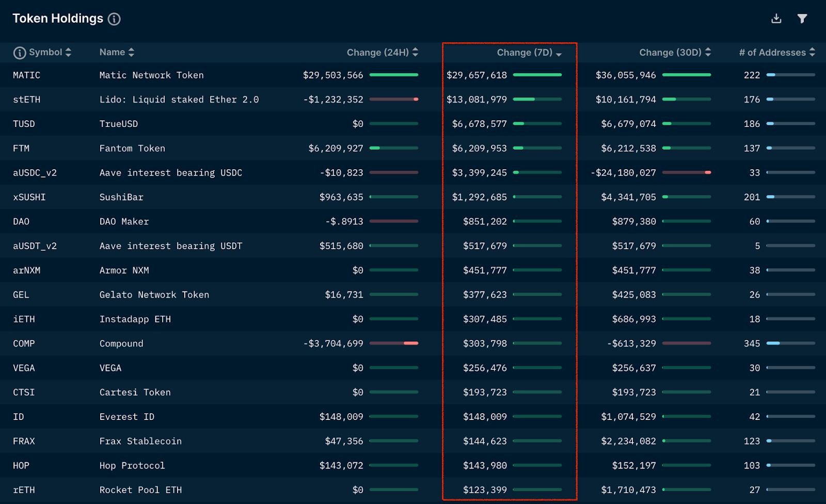The width and height of the screenshot is (826, 504).
Task: Select the MATIC symbol cell
Action: click(26, 75)
